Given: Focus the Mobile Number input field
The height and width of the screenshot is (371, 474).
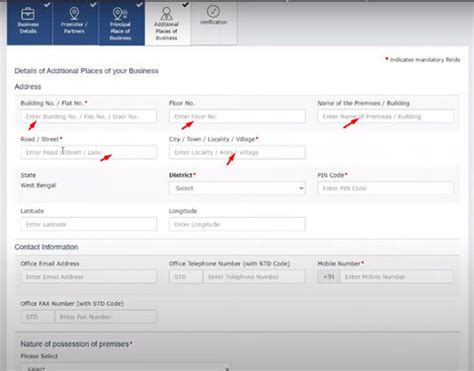Looking at the screenshot, I should 397,277.
